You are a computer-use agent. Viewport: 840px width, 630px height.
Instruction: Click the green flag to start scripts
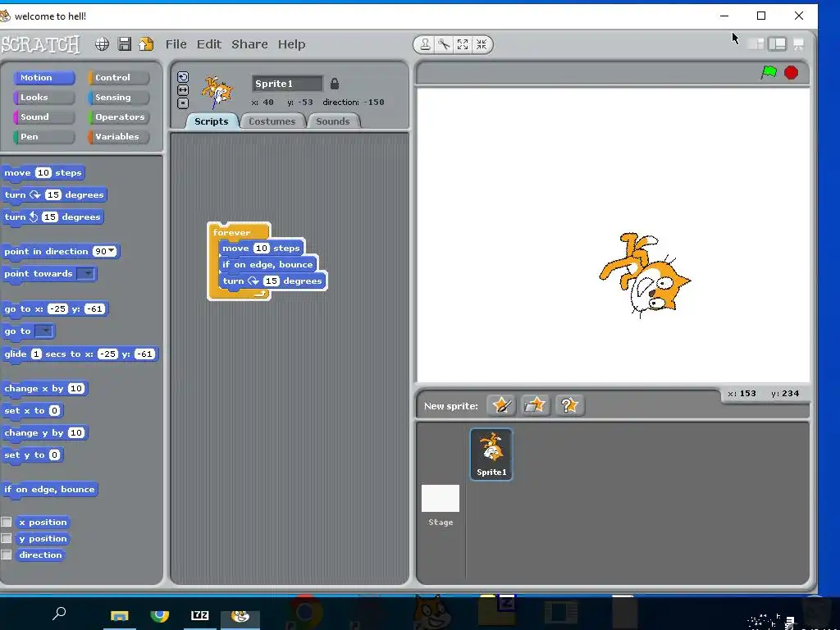point(769,72)
